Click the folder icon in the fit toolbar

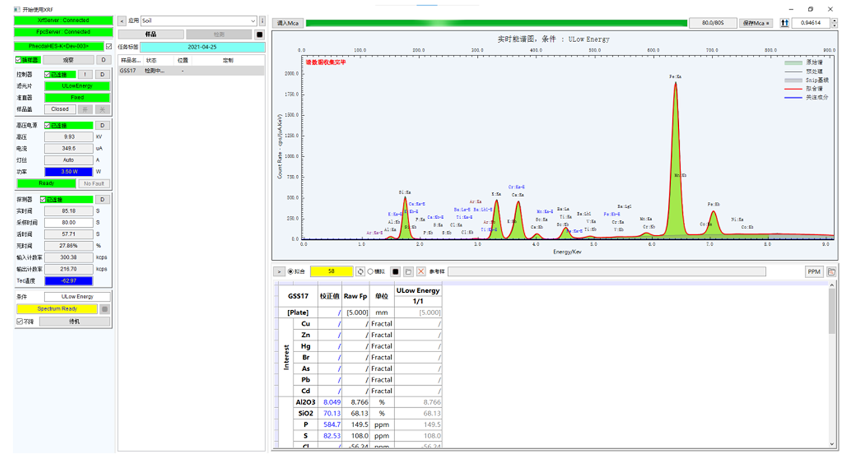pyautogui.click(x=409, y=271)
